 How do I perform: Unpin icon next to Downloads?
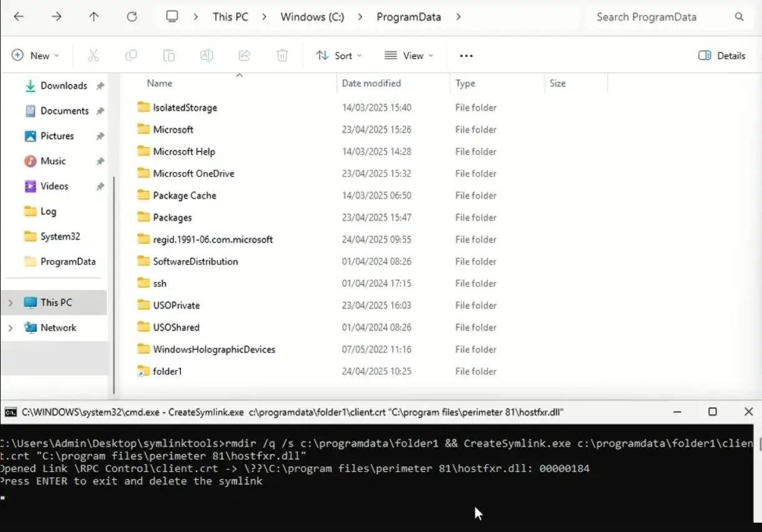point(100,86)
